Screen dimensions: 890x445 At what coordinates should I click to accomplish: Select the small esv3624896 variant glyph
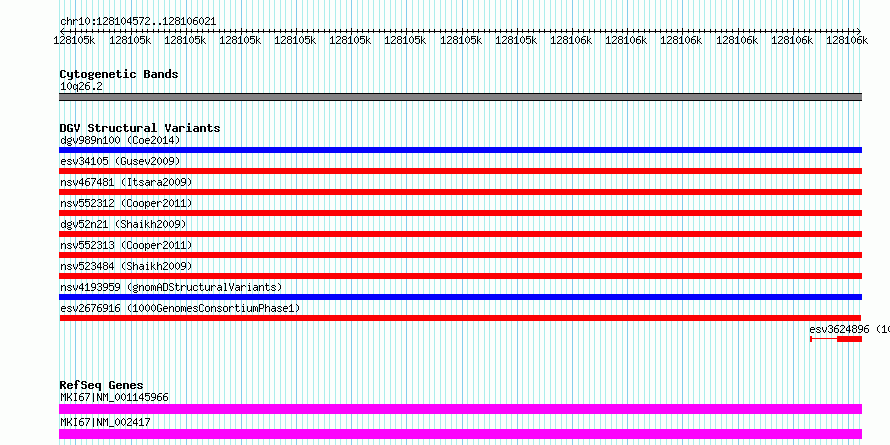click(836, 339)
